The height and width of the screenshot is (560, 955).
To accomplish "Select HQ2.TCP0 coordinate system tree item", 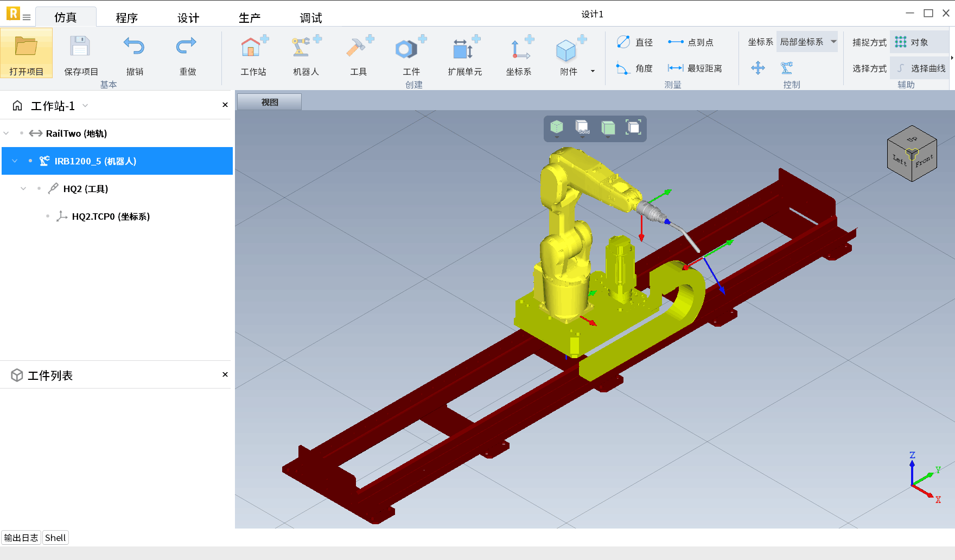I will coord(111,217).
